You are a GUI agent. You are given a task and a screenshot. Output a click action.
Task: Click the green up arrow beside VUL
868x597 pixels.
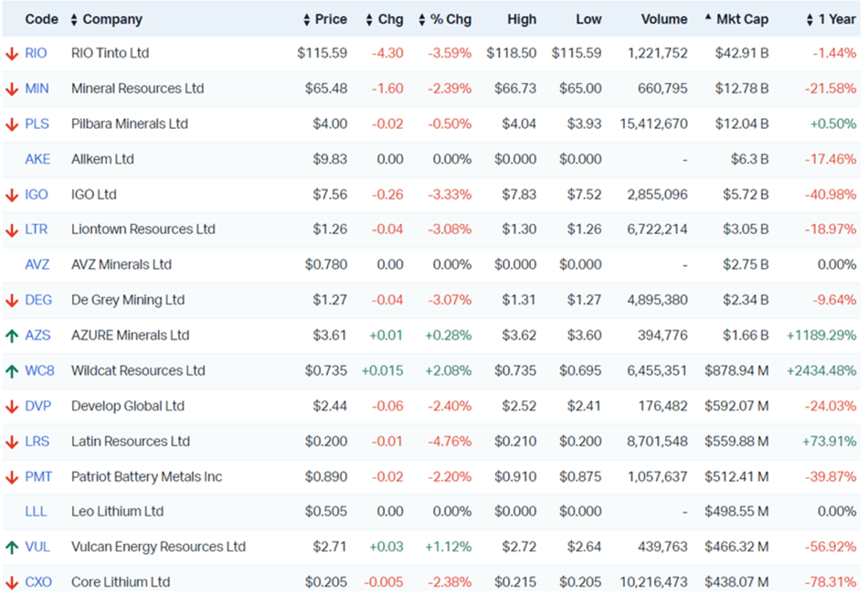[12, 548]
